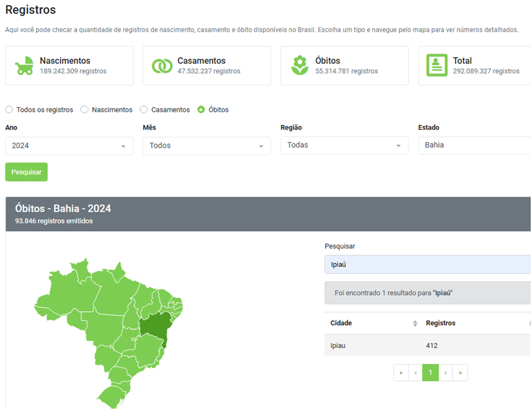This screenshot has width=532, height=410.
Task: Select the Todos os registros radio button
Action: [x=9, y=110]
